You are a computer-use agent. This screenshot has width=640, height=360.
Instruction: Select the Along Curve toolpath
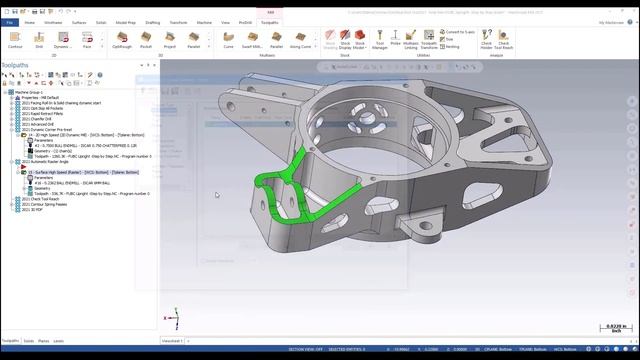[x=300, y=40]
